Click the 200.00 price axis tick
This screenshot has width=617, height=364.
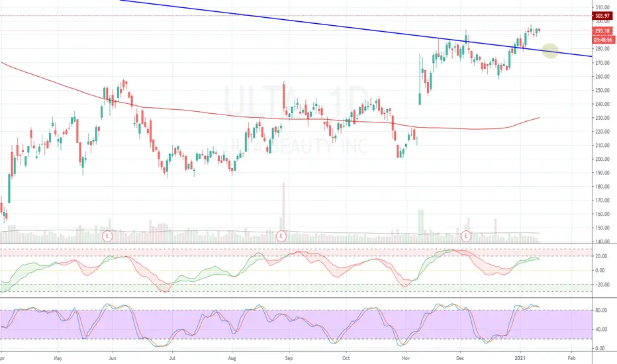pyautogui.click(x=602, y=159)
